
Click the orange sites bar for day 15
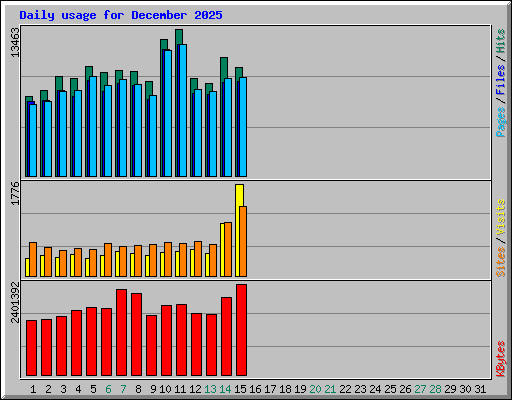click(x=243, y=241)
